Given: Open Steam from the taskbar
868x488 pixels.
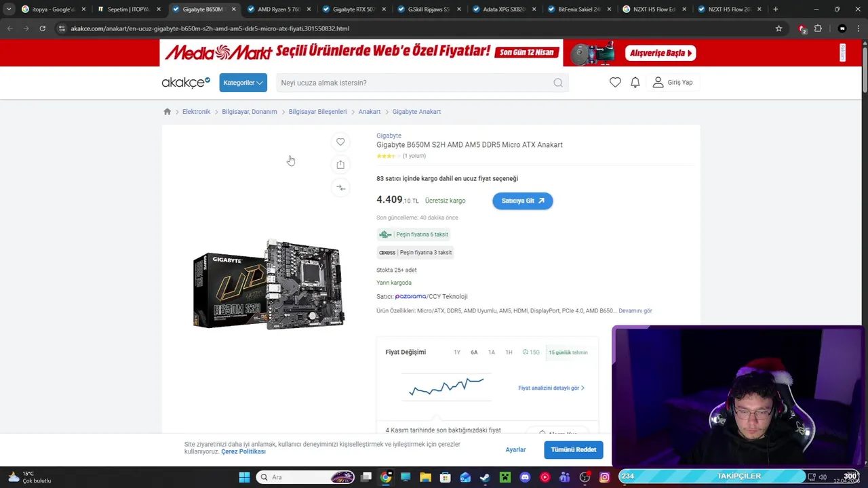Looking at the screenshot, I should (485, 477).
